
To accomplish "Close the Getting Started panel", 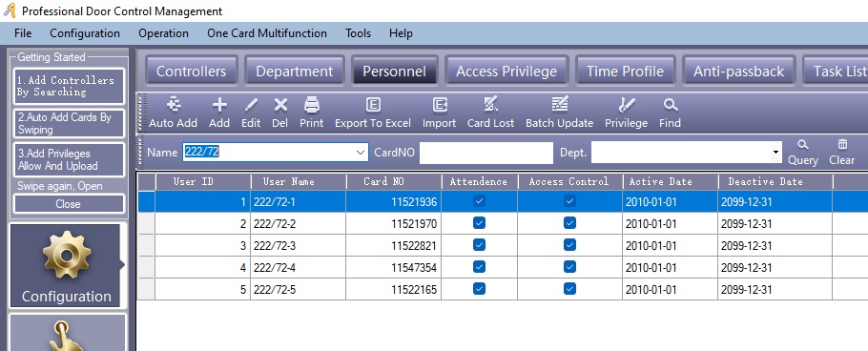I will point(70,204).
